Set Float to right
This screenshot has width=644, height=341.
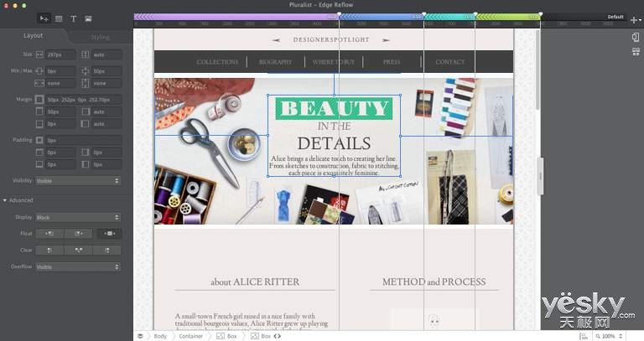[79, 234]
